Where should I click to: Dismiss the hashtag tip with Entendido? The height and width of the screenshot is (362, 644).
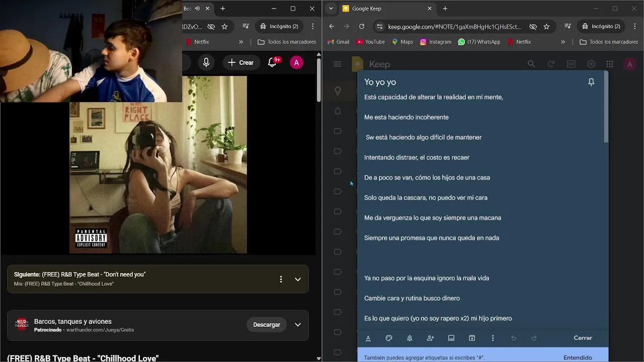pos(578,357)
